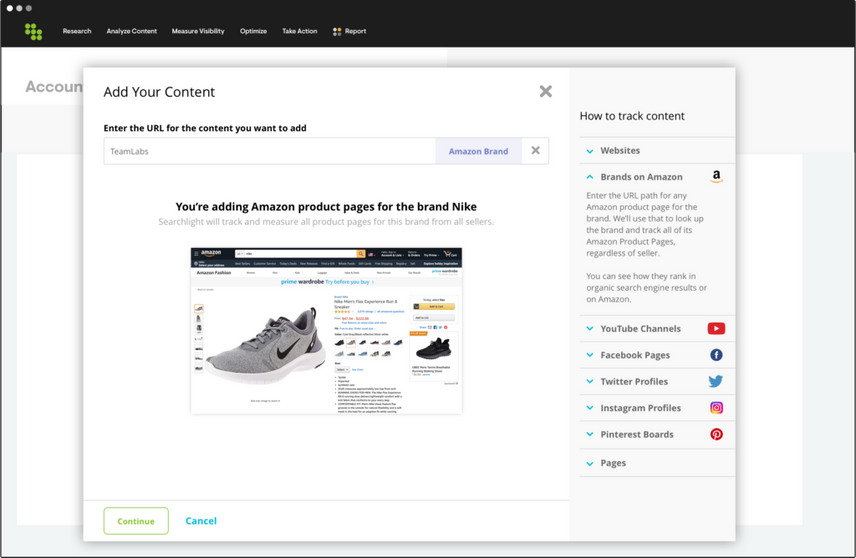This screenshot has height=558, width=856.
Task: Click the How to track content heading
Action: coord(632,116)
